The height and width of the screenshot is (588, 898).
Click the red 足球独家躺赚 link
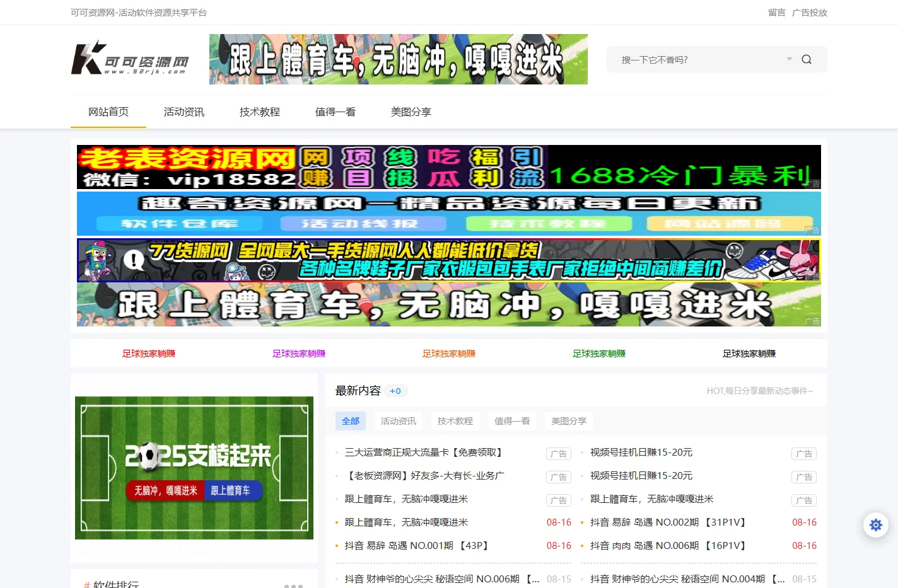click(x=149, y=354)
